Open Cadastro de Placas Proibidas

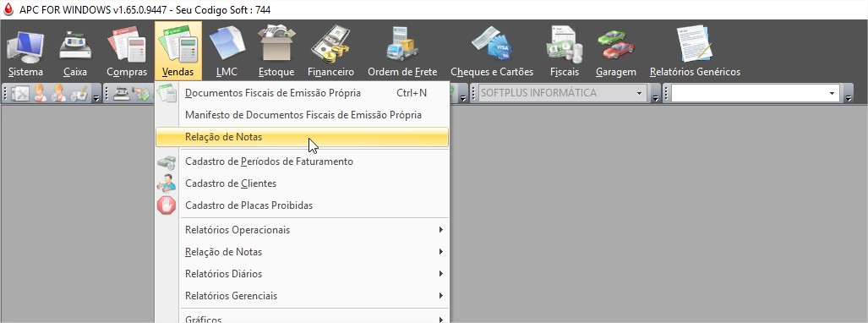click(303, 205)
